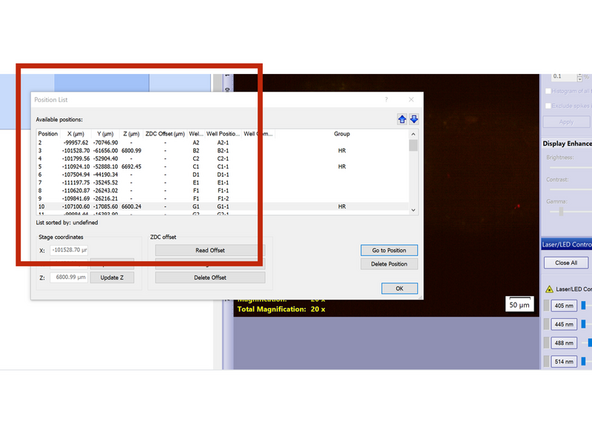The width and height of the screenshot is (592, 444).
Task: Enable the Histogram of all checkbox
Action: pos(548,91)
